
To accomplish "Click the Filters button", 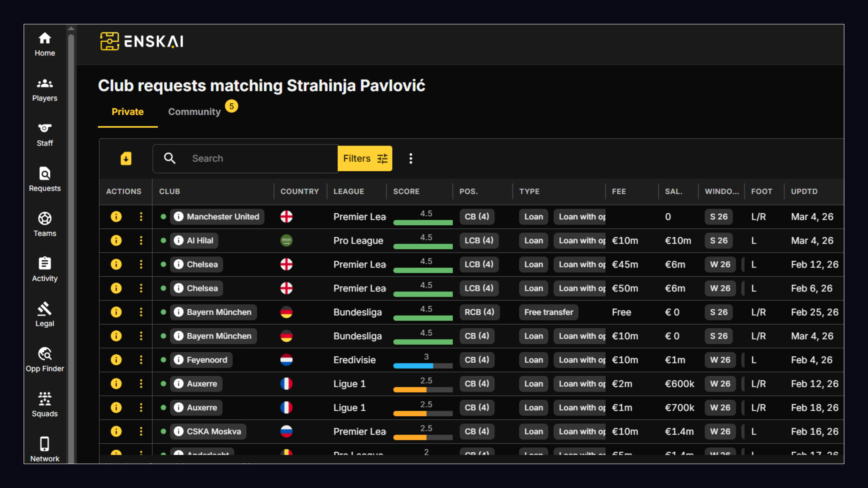I will coord(365,158).
